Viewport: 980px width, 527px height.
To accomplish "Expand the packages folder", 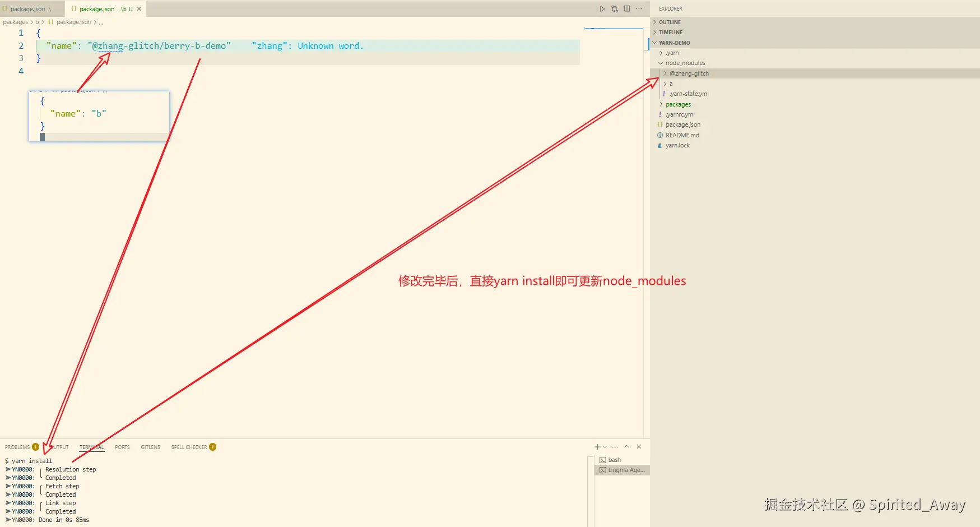I will click(678, 105).
